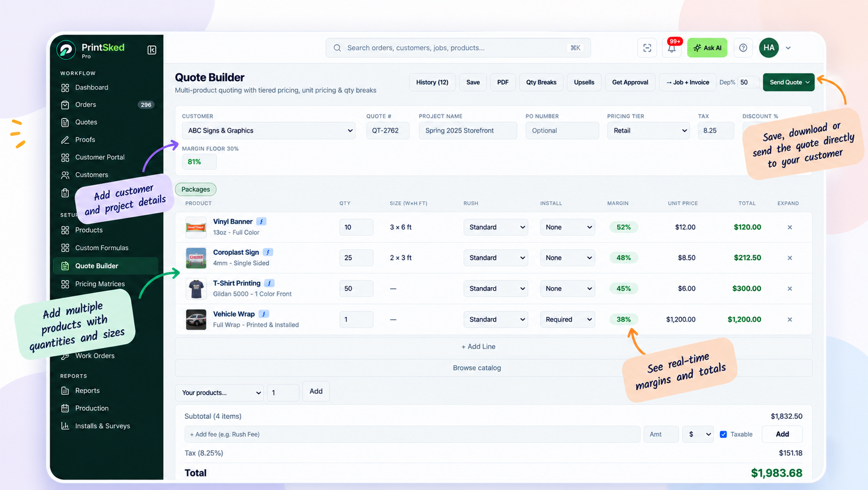The image size is (868, 490).
Task: Collapse the sidebar with the panel icon
Action: pos(152,50)
